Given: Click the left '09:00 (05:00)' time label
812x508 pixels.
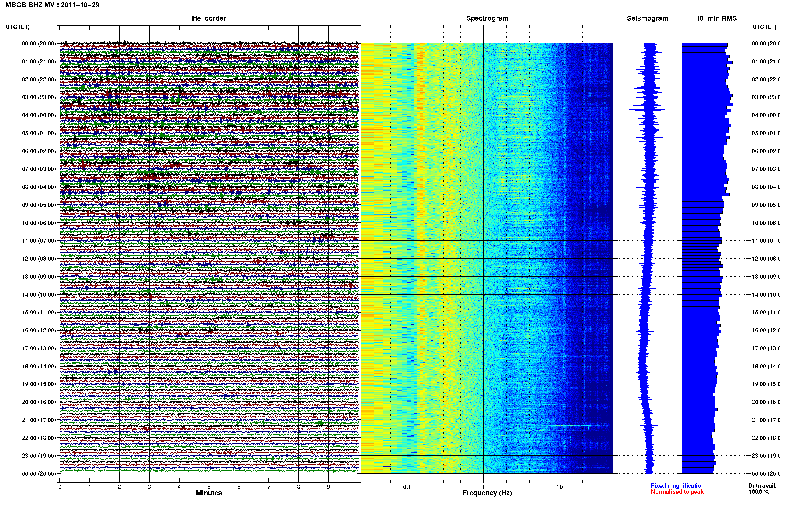Looking at the screenshot, I should pyautogui.click(x=39, y=205).
